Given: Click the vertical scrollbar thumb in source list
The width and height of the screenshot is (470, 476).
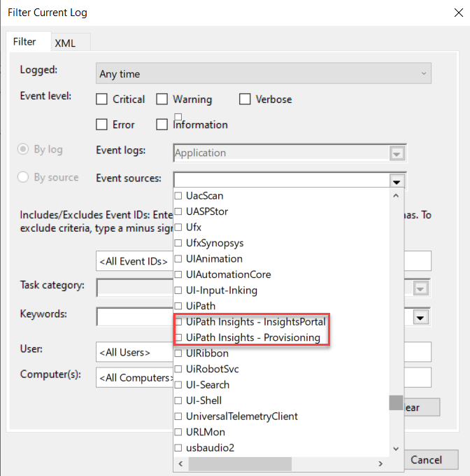Looking at the screenshot, I should [396, 402].
